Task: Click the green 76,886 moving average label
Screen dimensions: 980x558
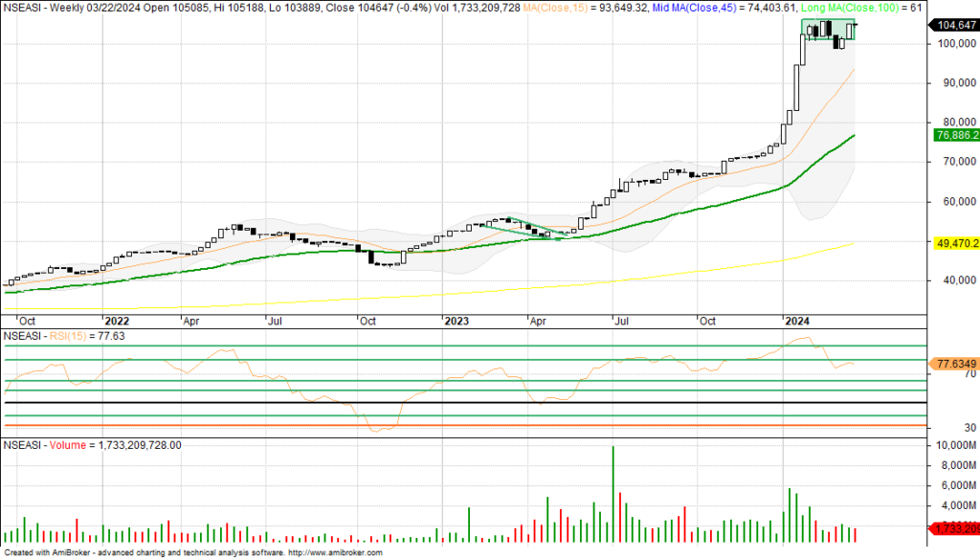Action: (953, 136)
